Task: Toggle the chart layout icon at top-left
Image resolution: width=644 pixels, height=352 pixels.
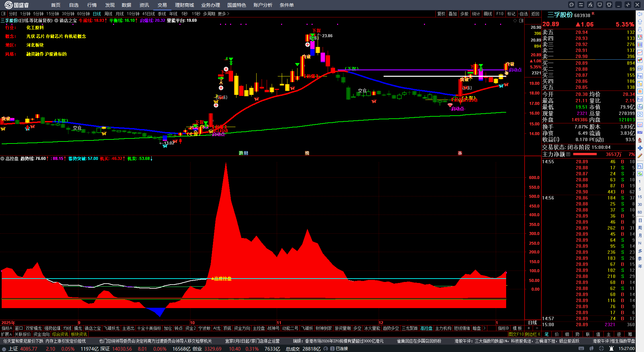Action: [3, 14]
